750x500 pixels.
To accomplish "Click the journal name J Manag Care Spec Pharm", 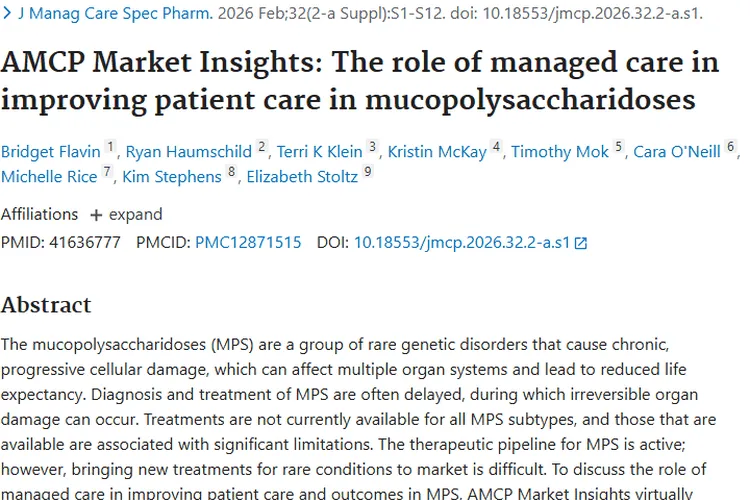I will click(x=114, y=15).
